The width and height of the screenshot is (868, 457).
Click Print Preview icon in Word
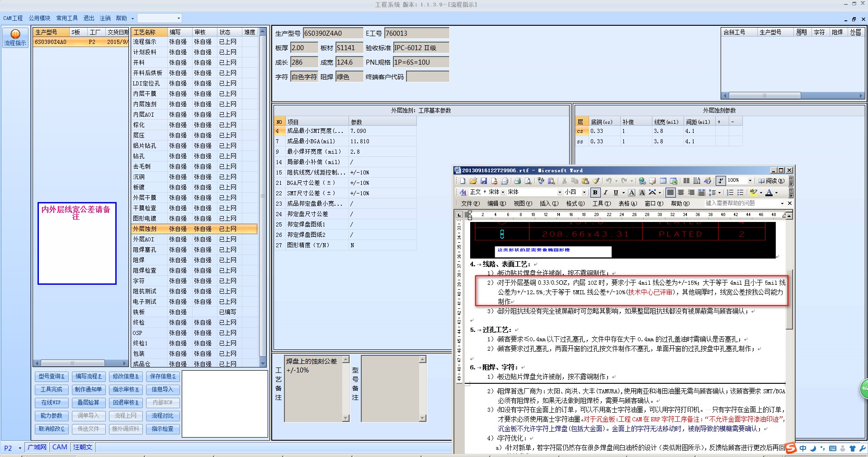point(528,181)
